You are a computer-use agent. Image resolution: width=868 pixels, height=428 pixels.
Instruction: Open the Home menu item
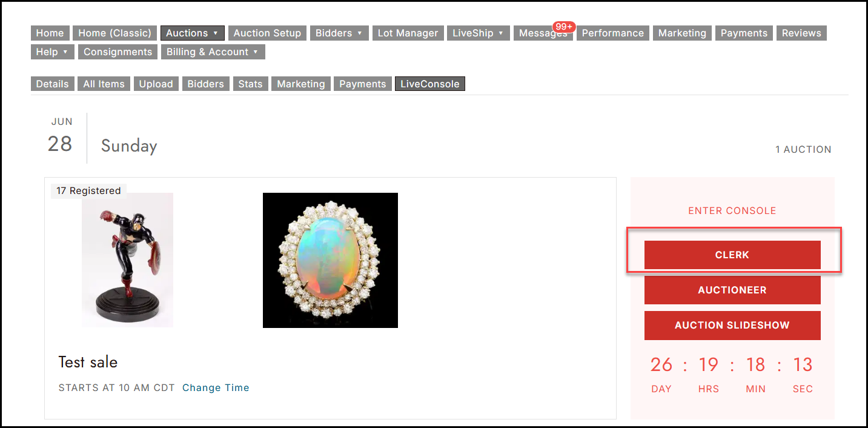pyautogui.click(x=50, y=33)
